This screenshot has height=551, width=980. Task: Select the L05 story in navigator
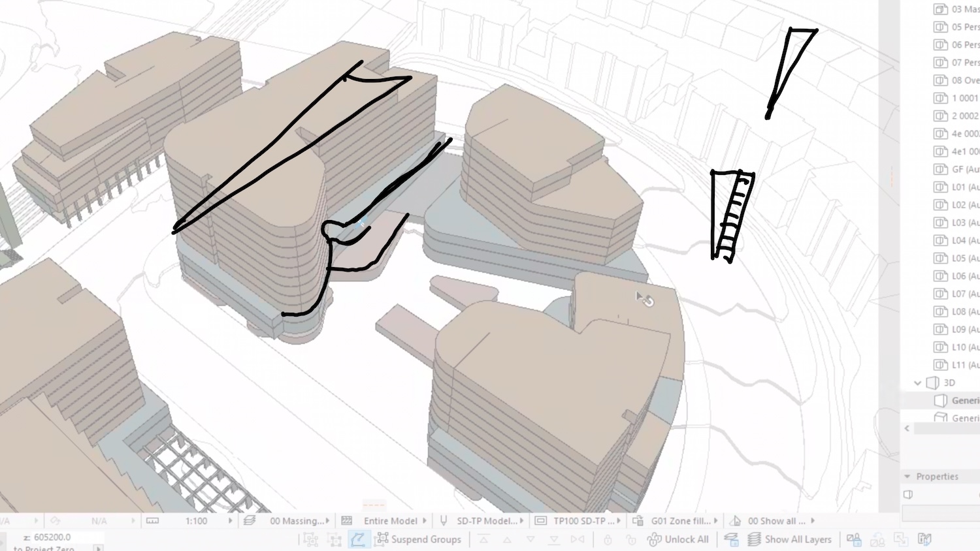click(x=965, y=259)
